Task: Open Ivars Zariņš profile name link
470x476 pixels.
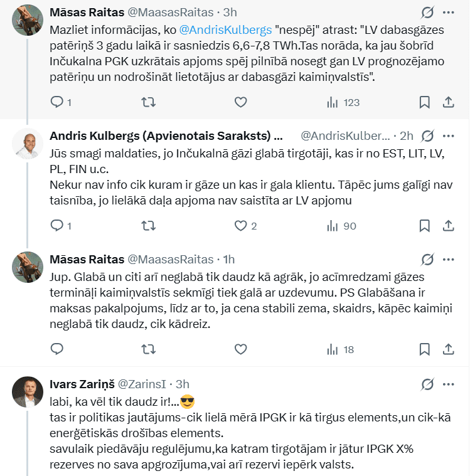Action: (x=80, y=384)
